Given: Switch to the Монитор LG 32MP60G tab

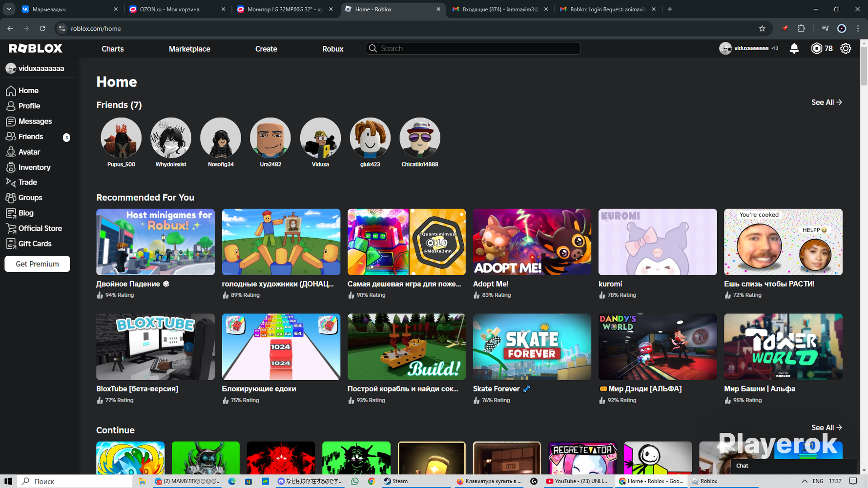Looking at the screenshot, I should tap(285, 9).
